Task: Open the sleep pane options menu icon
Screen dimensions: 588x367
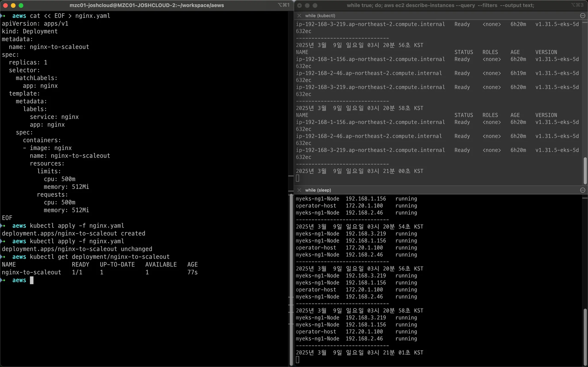Action: click(583, 190)
